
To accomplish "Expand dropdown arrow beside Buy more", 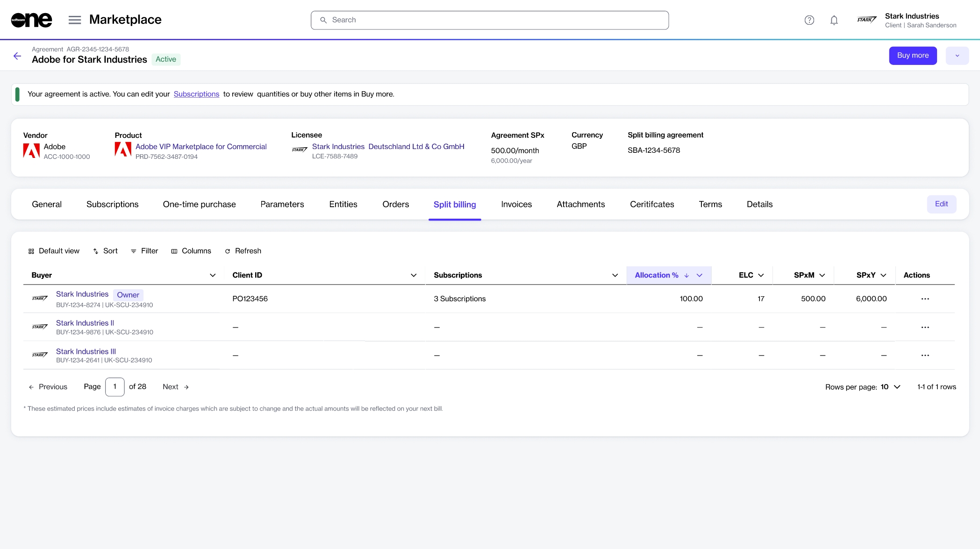I will coord(957,56).
